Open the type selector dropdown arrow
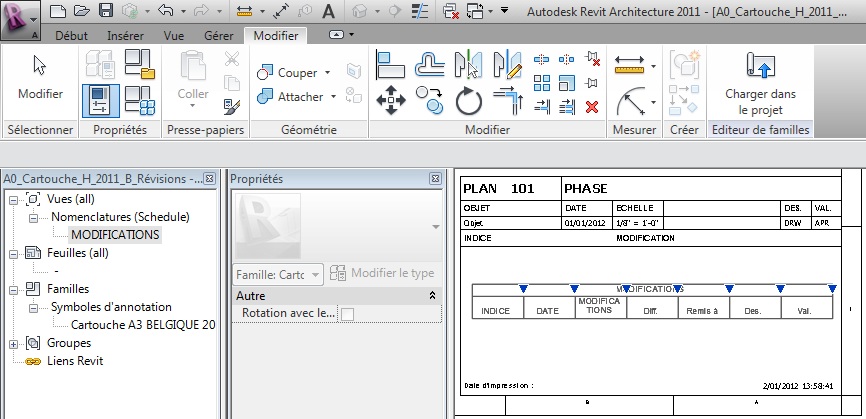The width and height of the screenshot is (866, 419). click(436, 227)
